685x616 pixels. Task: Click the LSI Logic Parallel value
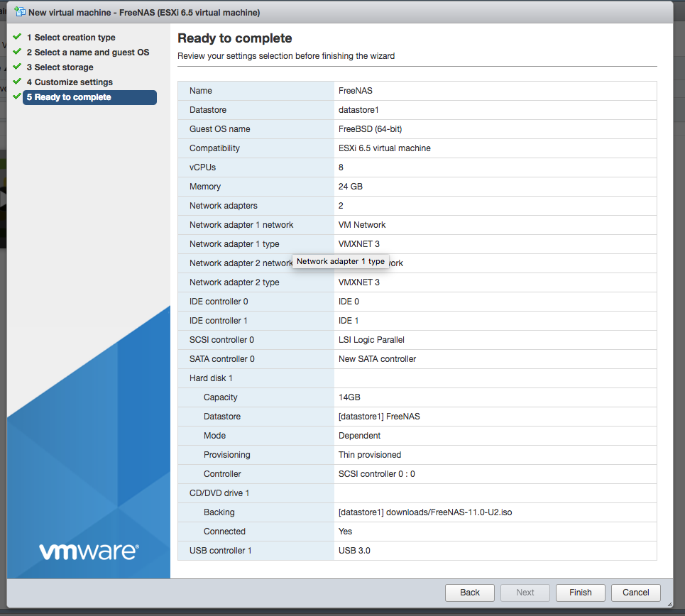click(x=371, y=341)
